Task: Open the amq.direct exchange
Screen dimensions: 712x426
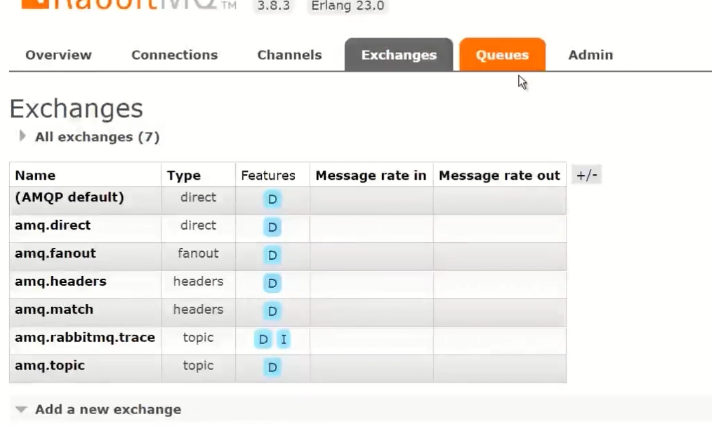Action: (x=53, y=225)
